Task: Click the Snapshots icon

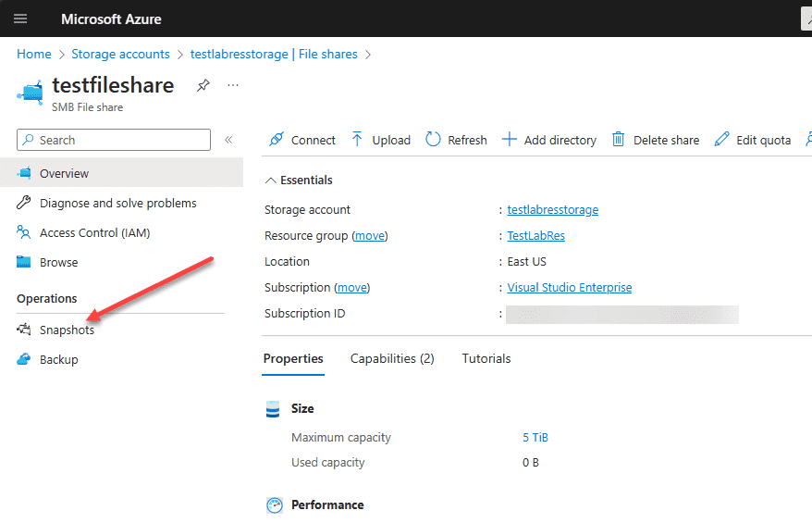Action: coord(24,329)
